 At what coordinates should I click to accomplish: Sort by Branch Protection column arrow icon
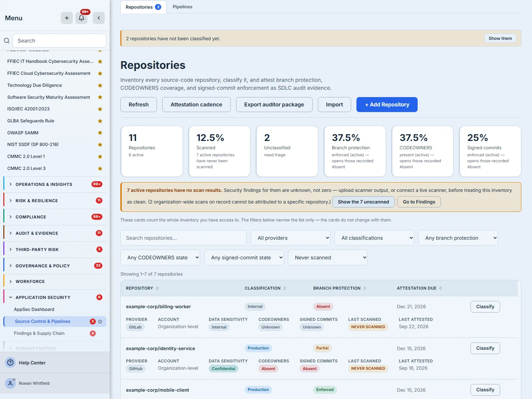365,288
